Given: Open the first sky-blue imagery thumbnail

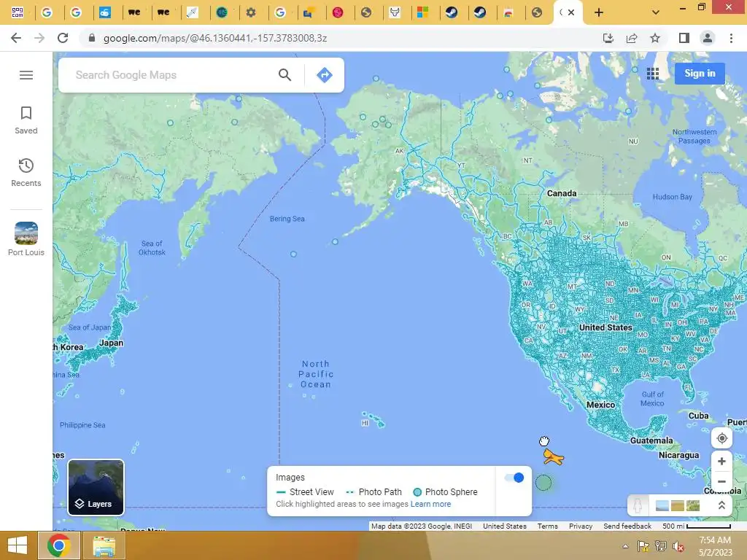Looking at the screenshot, I should click(662, 505).
